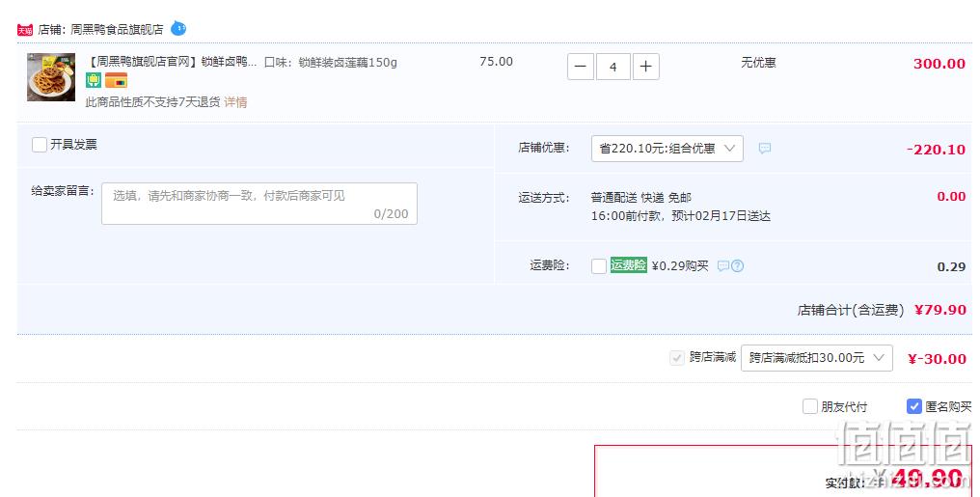Open 详情 link about 7-day returns

click(235, 102)
